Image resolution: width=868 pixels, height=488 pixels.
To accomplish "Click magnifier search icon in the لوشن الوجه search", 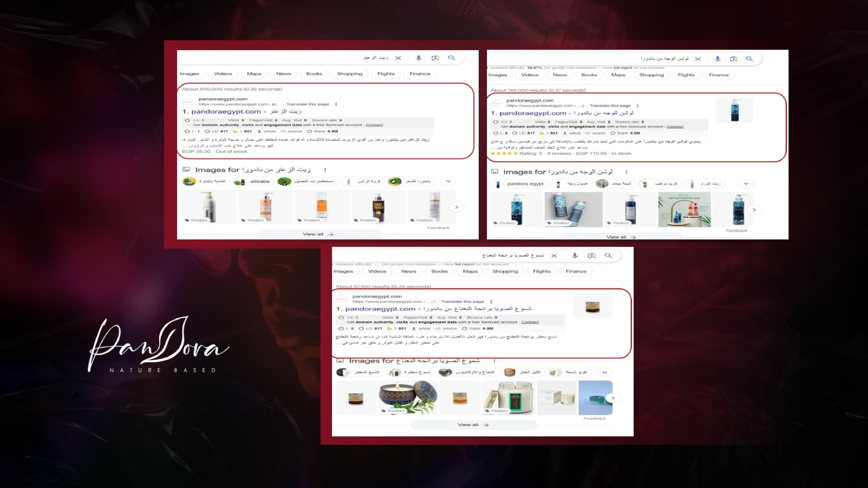I will [750, 59].
